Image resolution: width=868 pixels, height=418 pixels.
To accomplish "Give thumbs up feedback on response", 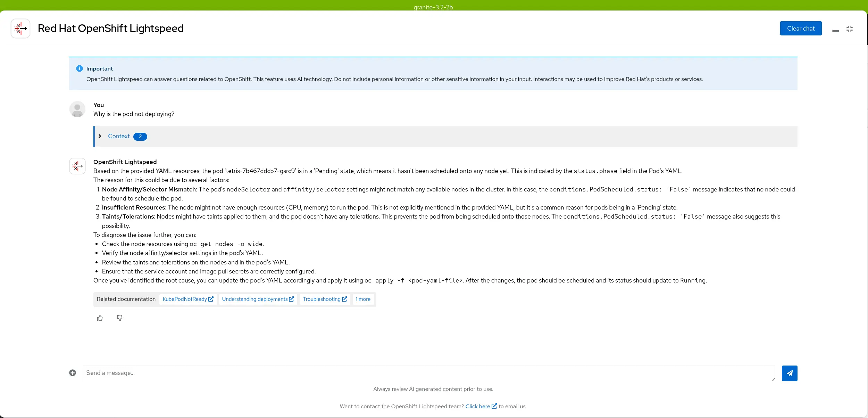I will point(100,318).
